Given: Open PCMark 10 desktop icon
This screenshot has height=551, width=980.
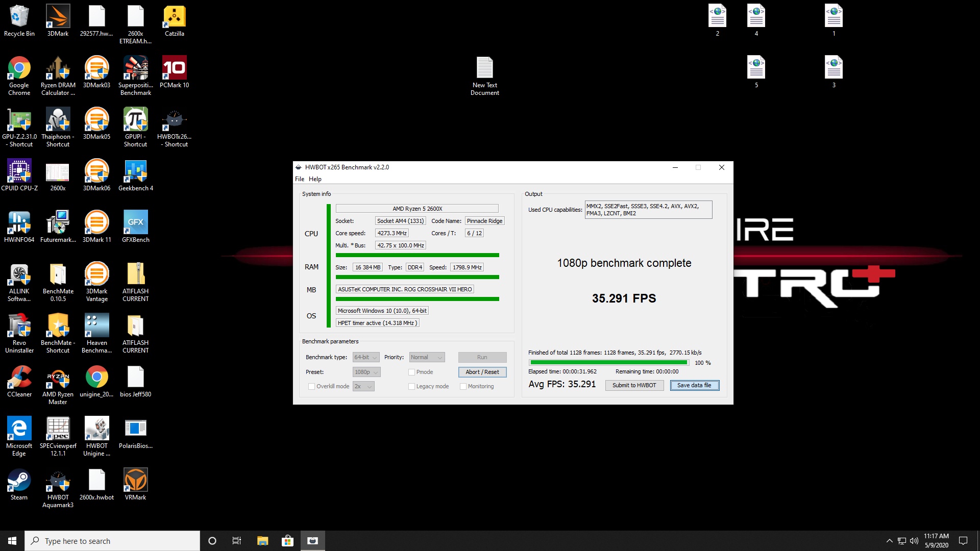Looking at the screenshot, I should pyautogui.click(x=174, y=72).
